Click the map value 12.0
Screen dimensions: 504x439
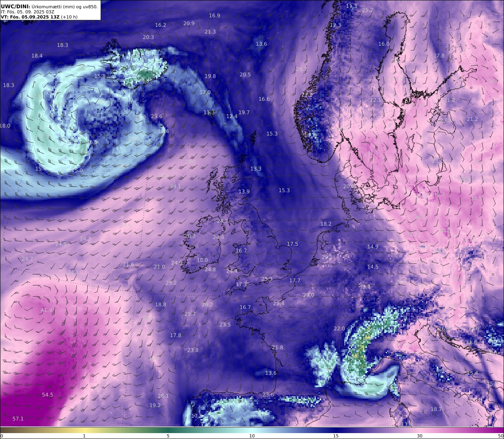tap(205, 93)
